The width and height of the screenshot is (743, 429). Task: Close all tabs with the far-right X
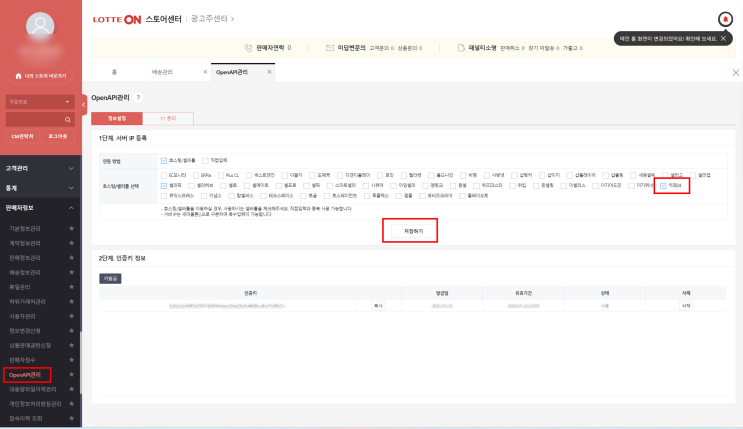[735, 73]
